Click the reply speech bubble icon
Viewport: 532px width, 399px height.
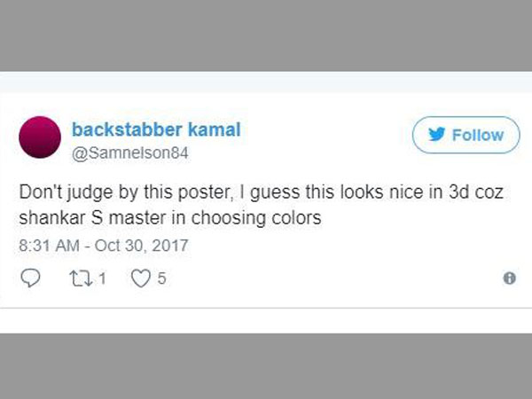(x=31, y=278)
